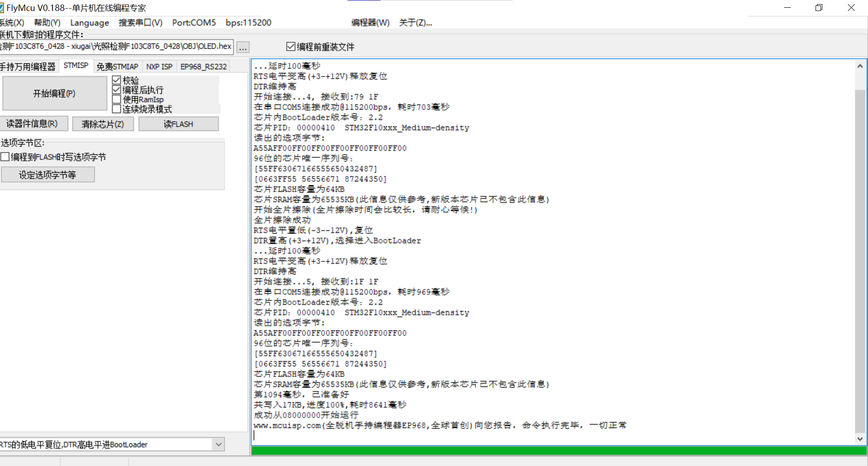Image resolution: width=868 pixels, height=466 pixels.
Task: Click the log scrollbar up arrow
Action: coord(860,66)
